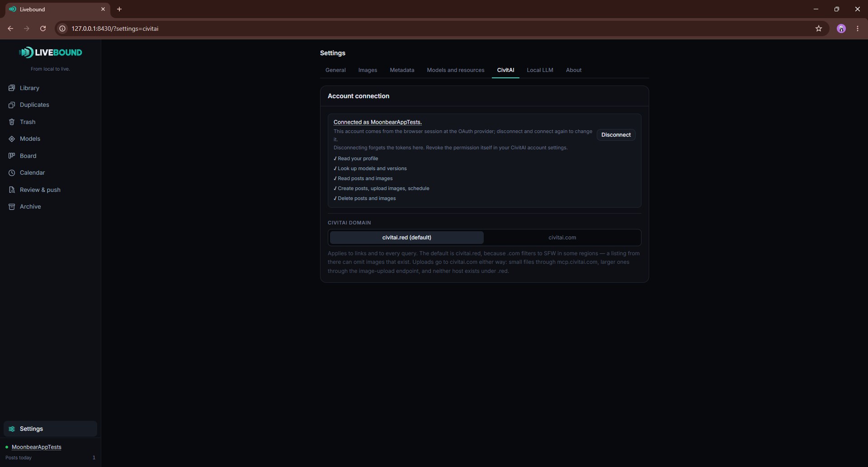Switch to the Images settings tab

pyautogui.click(x=368, y=70)
